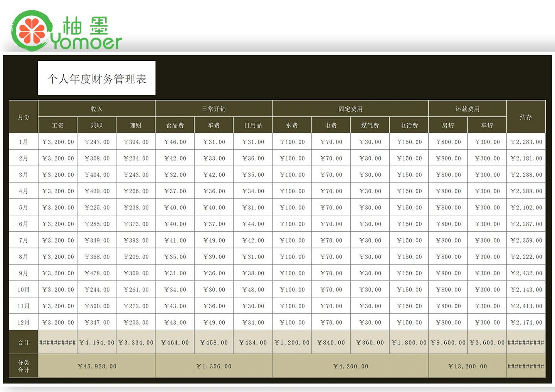Click the 合计 row label
Image resolution: width=555 pixels, height=392 pixels.
[24, 342]
